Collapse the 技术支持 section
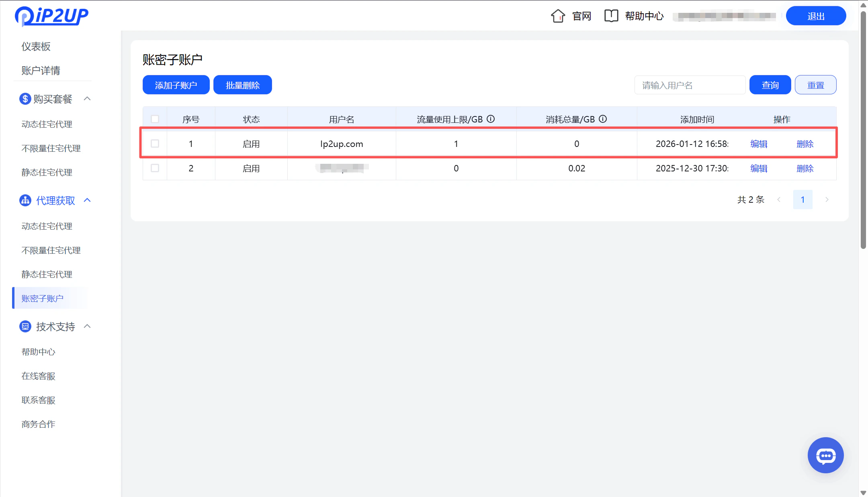This screenshot has height=497, width=868. 88,326
